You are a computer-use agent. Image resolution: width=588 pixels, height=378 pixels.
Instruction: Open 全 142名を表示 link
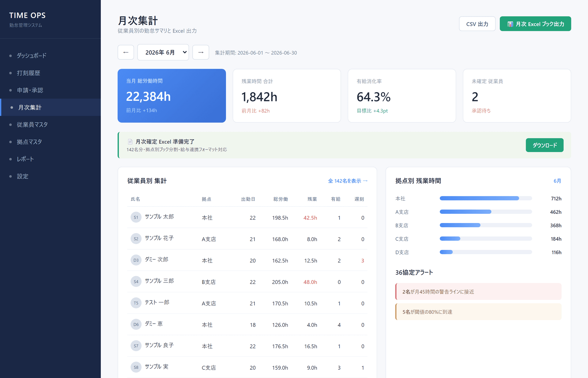pyautogui.click(x=348, y=181)
